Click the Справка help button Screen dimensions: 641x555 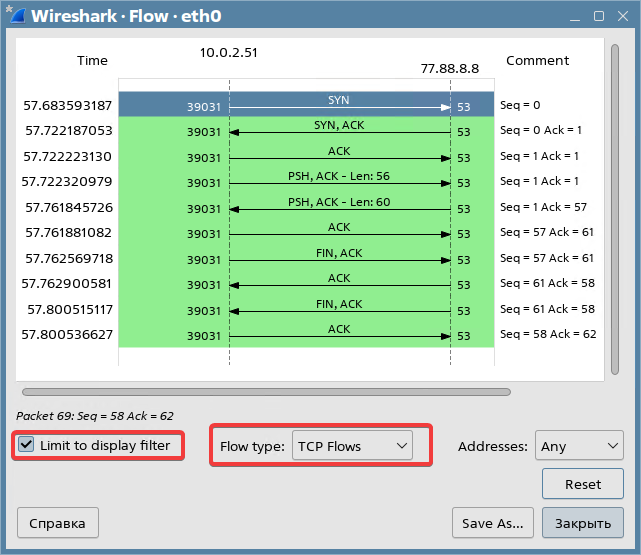coord(58,523)
